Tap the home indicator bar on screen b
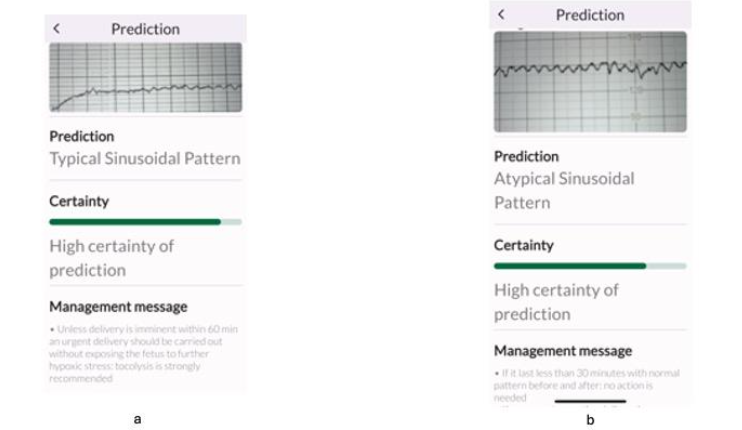 point(590,402)
